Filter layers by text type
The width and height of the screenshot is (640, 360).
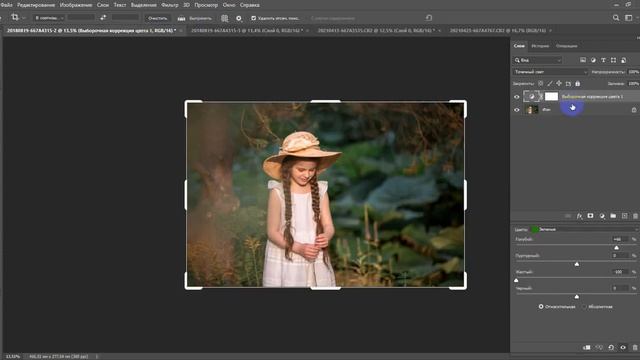[x=603, y=60]
